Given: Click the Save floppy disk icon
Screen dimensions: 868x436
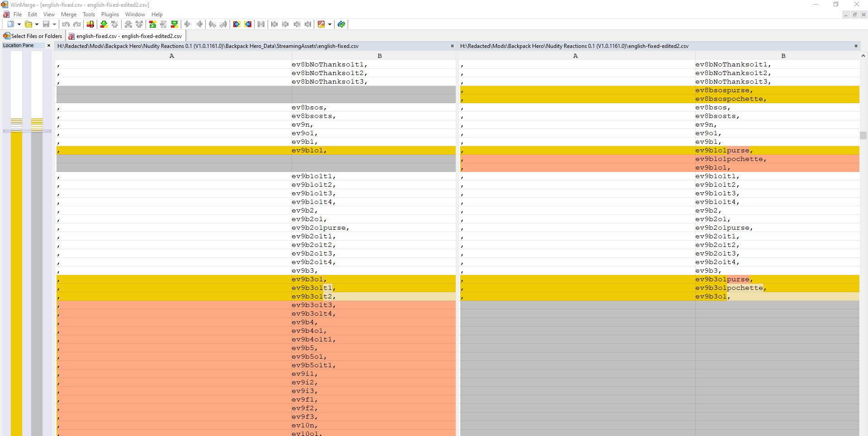Looking at the screenshot, I should [x=46, y=24].
